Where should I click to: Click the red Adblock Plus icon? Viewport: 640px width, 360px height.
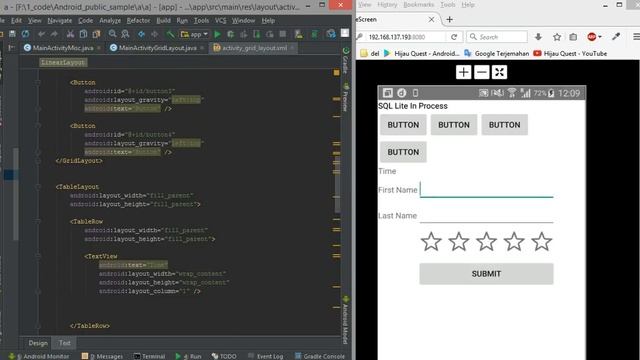pos(591,37)
